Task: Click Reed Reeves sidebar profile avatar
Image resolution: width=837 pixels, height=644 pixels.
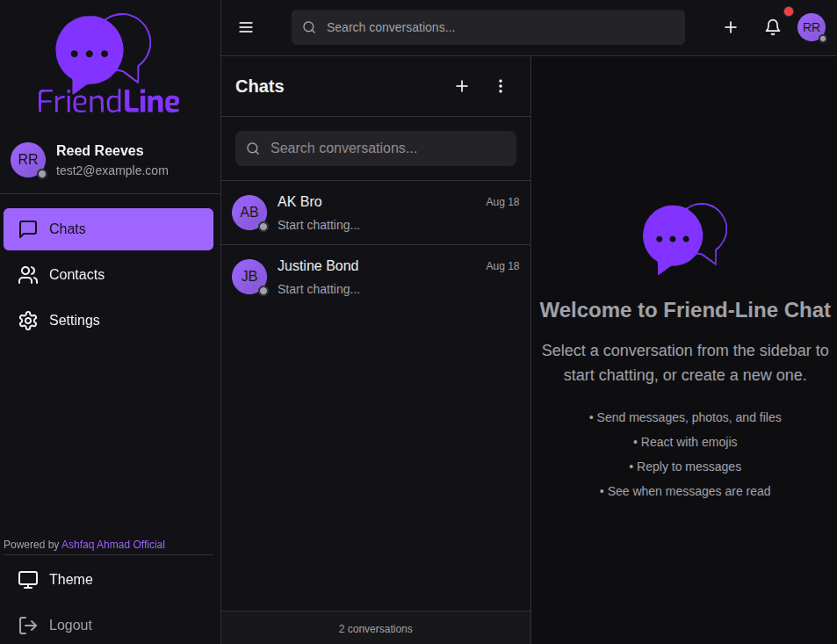Action: tap(28, 160)
